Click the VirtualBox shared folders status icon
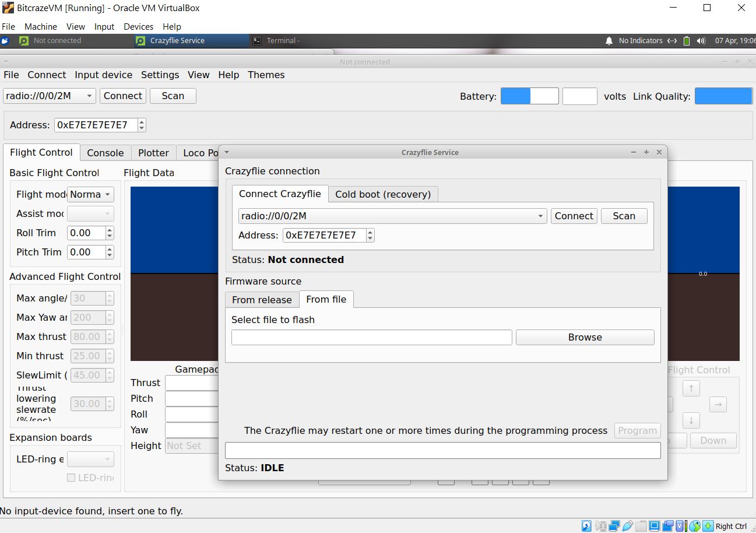 [641, 526]
